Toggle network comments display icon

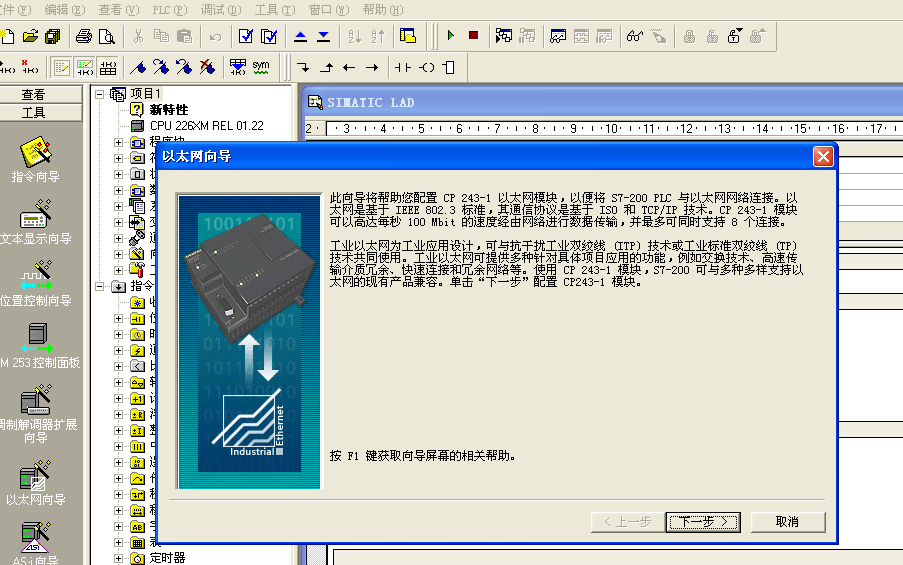click(85, 67)
